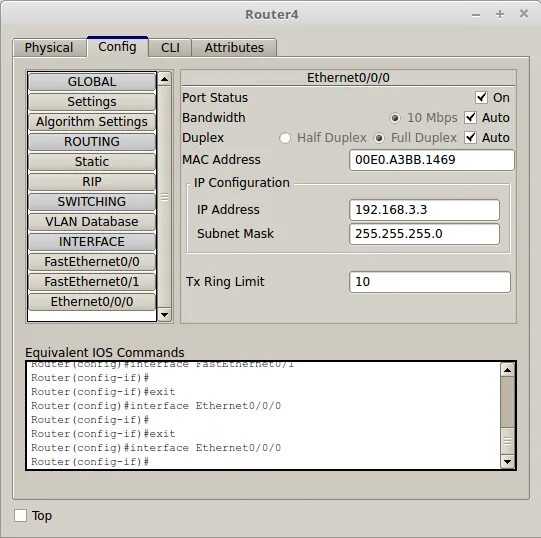Open VLAN Database

tap(92, 222)
